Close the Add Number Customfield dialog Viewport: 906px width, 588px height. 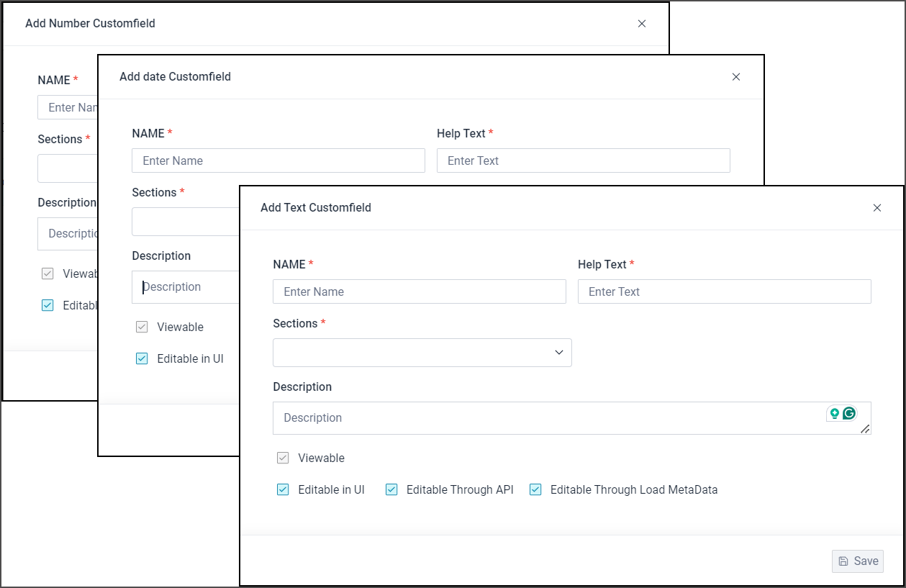(x=641, y=24)
